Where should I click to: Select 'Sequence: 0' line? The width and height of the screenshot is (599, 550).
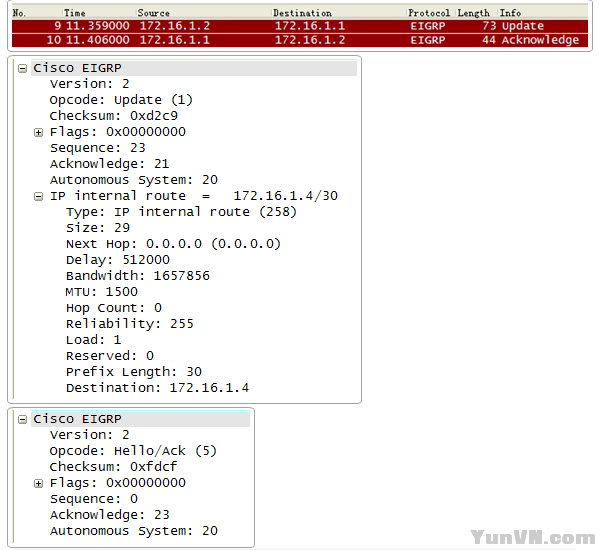(94, 499)
